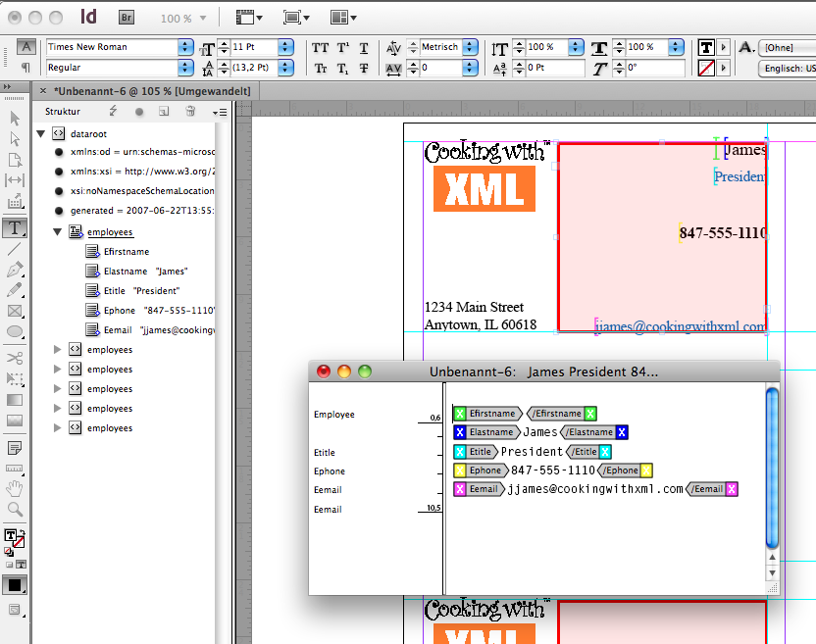Select the Struktur panel title

pos(63,112)
